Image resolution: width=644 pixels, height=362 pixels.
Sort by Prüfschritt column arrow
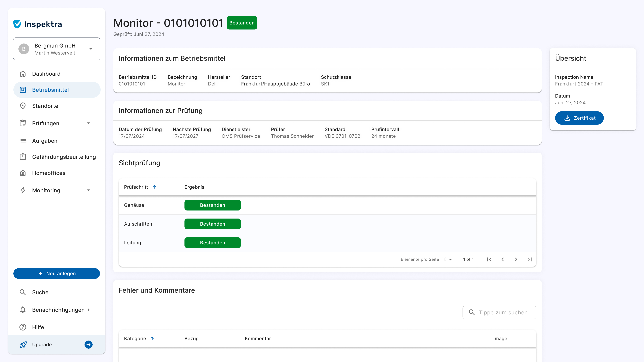coord(154,187)
